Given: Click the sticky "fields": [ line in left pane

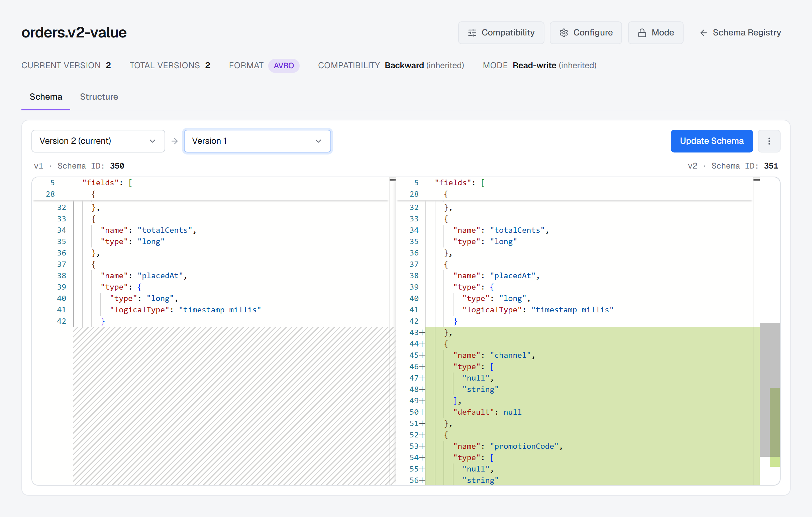Looking at the screenshot, I should coord(107,183).
